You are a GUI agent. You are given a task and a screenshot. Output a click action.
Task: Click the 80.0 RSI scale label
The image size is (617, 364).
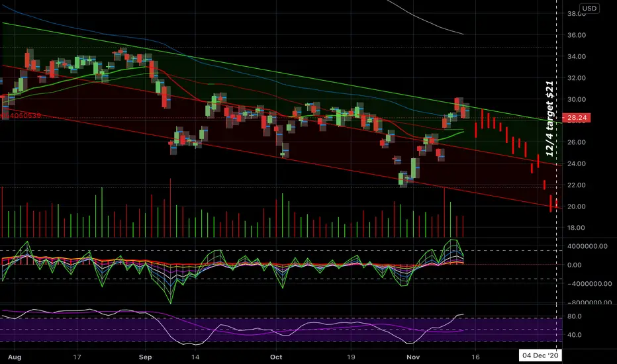pos(575,316)
